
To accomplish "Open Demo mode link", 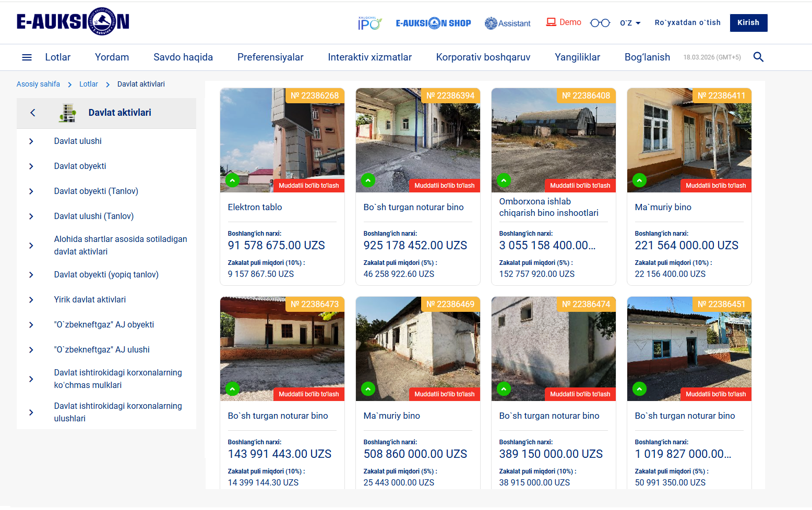I will tap(564, 22).
